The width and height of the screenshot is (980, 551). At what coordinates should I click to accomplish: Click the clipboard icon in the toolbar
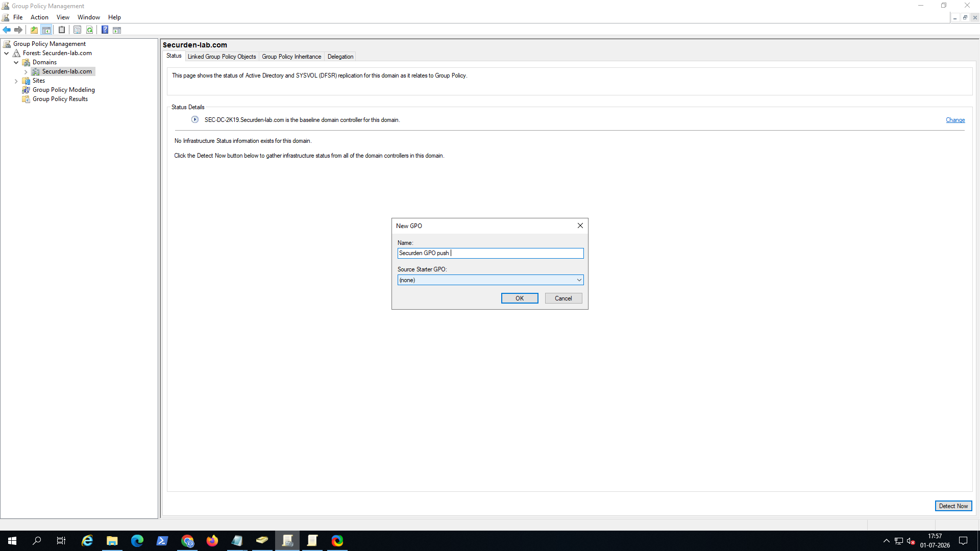tap(62, 30)
